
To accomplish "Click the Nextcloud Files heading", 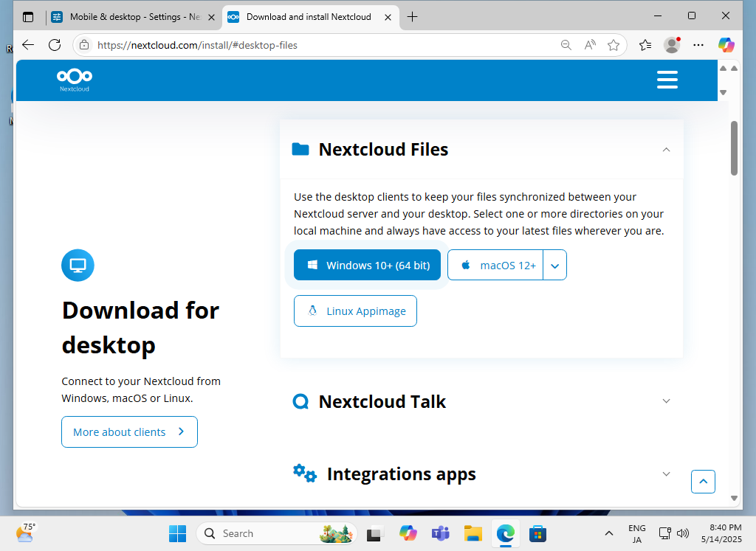I will tap(383, 150).
